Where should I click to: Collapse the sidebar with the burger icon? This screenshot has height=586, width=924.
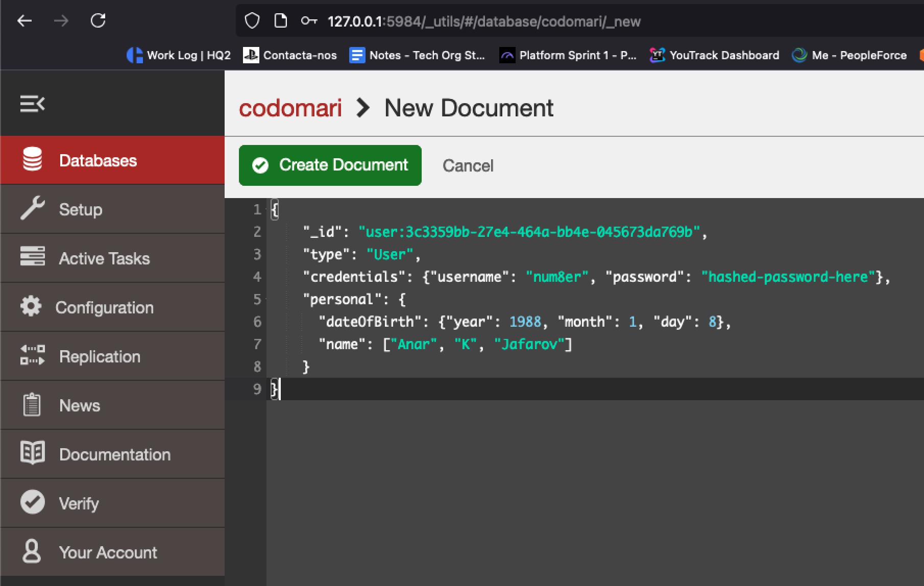33,104
